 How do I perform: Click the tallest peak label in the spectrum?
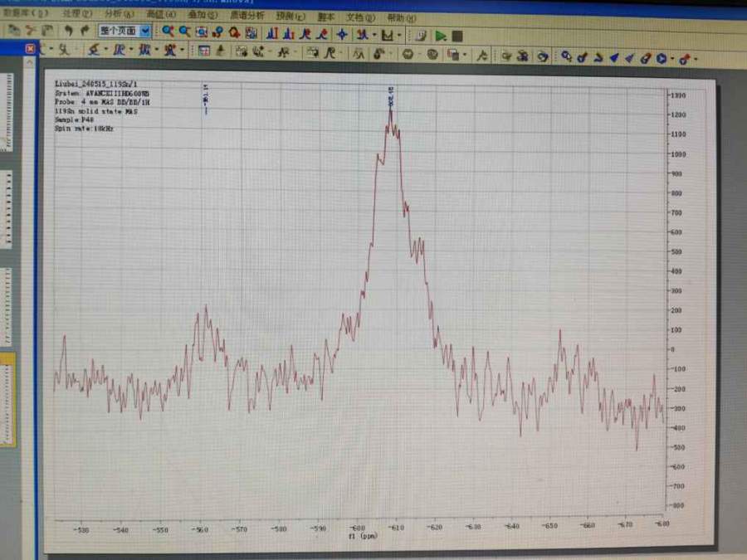(390, 95)
